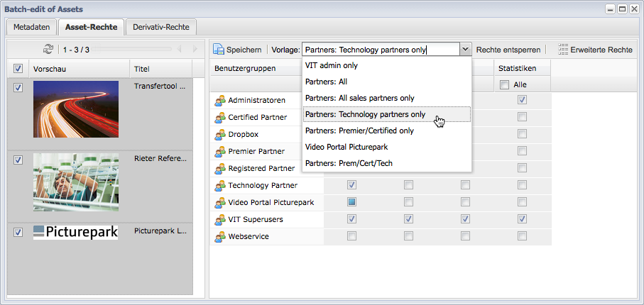
Task: Toggle Statistiken checkbox for Dropbox
Action: [x=522, y=134]
